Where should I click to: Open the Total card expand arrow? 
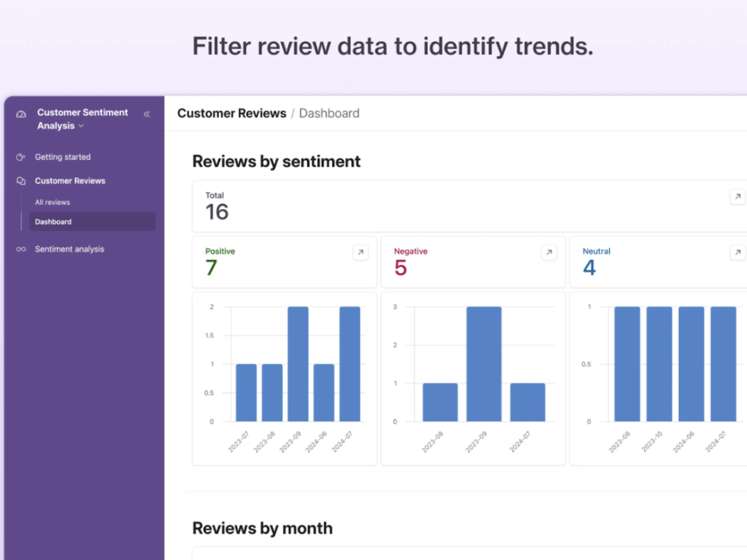point(737,196)
